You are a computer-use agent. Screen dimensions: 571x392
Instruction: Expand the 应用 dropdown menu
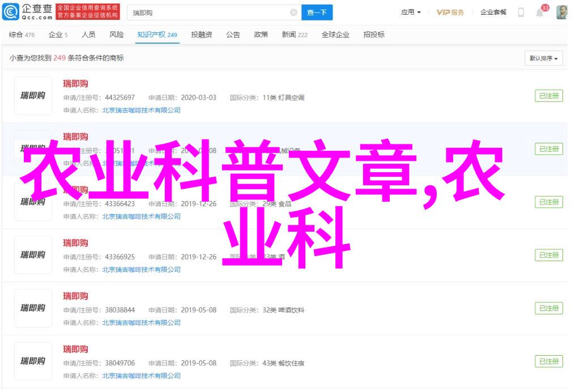(x=411, y=12)
